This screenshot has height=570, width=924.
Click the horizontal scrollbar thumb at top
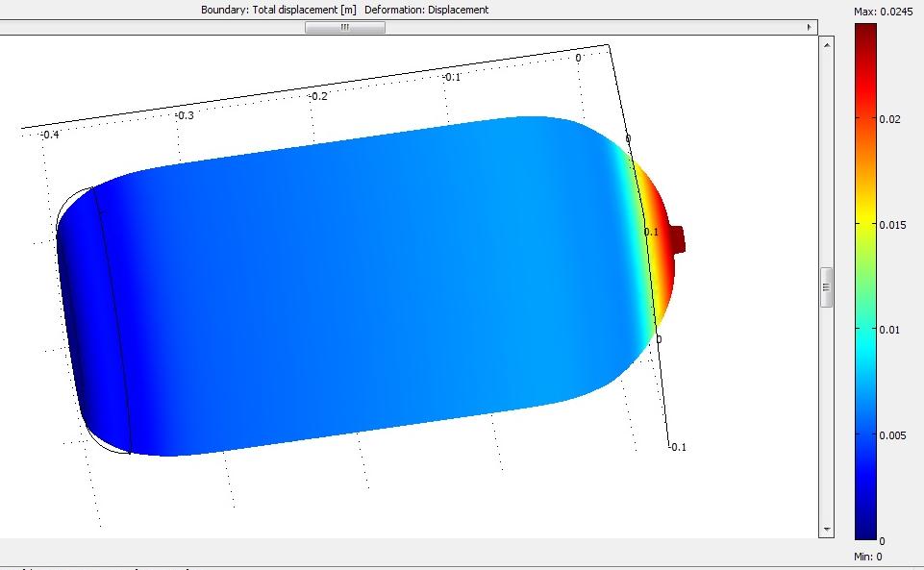point(345,27)
